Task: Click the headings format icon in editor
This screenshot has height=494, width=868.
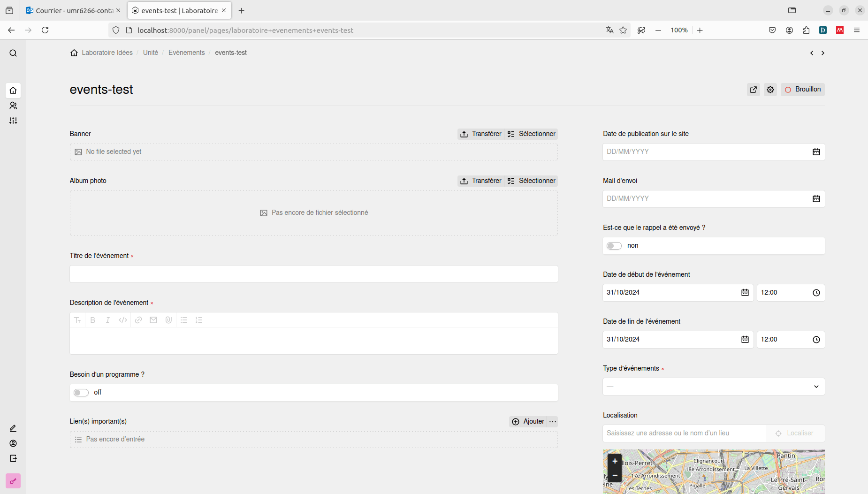Action: [78, 320]
